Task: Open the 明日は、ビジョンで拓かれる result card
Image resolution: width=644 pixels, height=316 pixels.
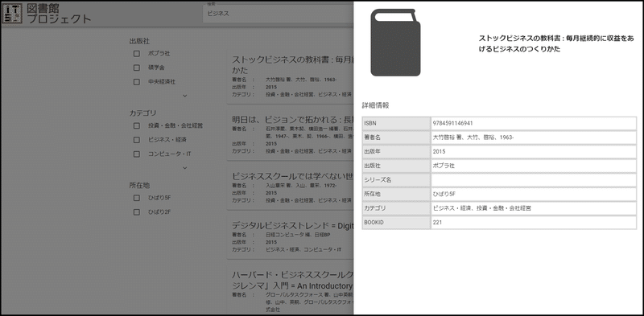Action: [x=291, y=135]
